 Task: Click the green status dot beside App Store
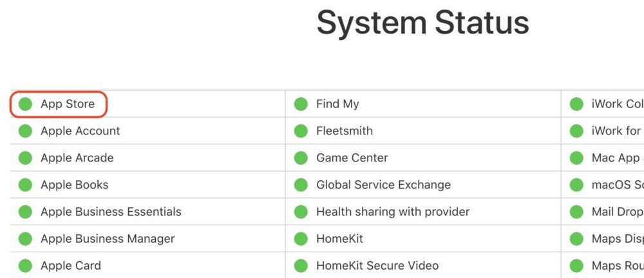[25, 104]
